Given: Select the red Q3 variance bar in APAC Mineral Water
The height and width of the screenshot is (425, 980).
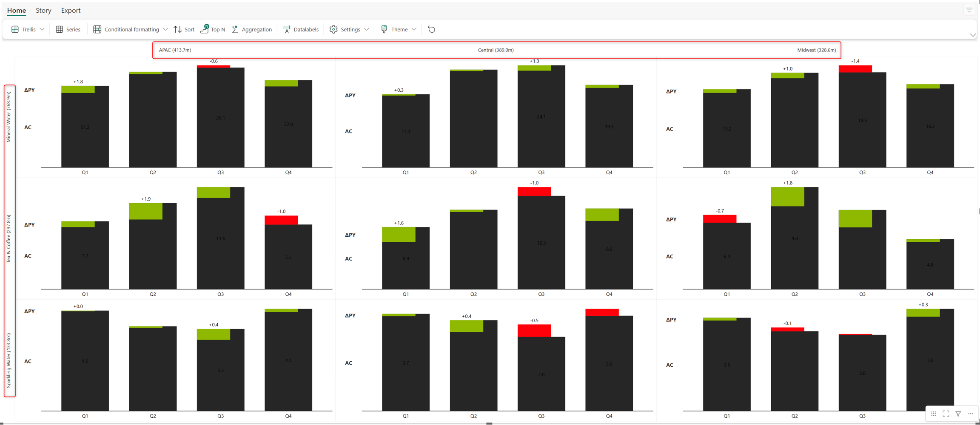Looking at the screenshot, I should [x=214, y=66].
